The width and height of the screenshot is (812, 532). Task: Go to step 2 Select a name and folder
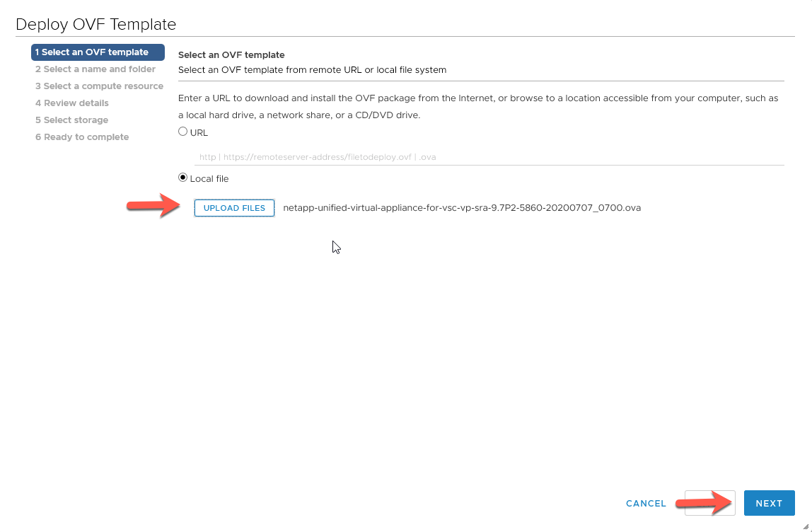coord(95,69)
